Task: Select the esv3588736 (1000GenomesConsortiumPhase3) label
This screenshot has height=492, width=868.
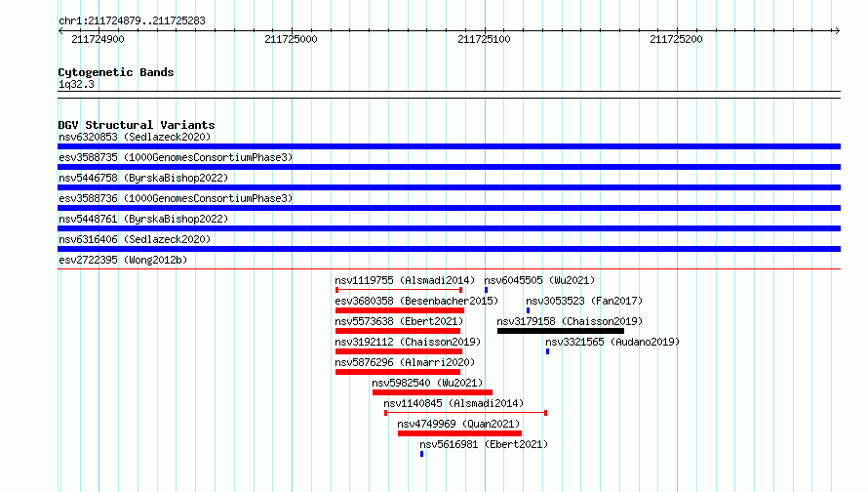Action: (x=176, y=198)
